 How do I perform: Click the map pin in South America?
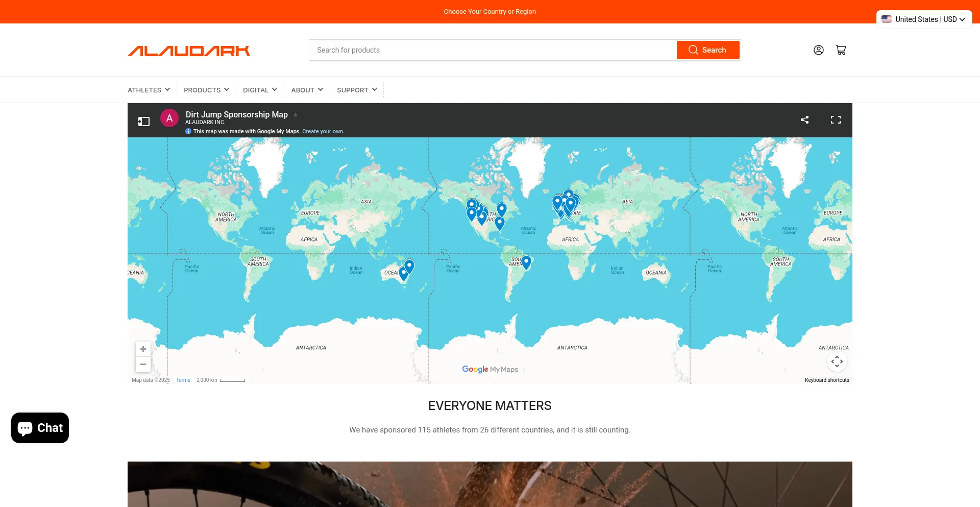[x=526, y=261]
